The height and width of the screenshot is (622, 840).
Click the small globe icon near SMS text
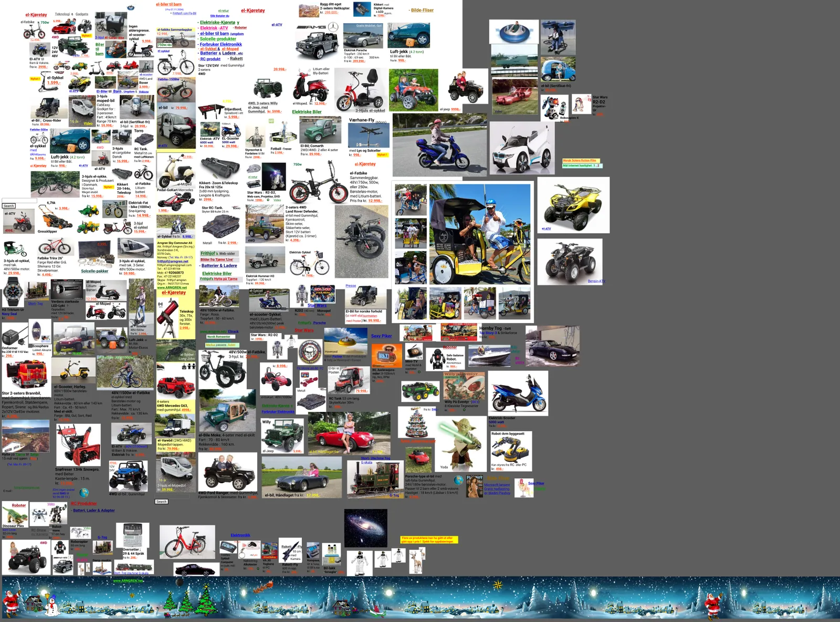click(84, 493)
